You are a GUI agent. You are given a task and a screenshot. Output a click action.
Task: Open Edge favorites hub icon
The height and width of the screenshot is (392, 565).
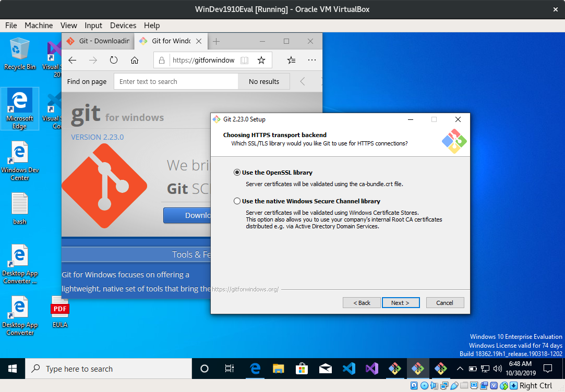pos(291,60)
